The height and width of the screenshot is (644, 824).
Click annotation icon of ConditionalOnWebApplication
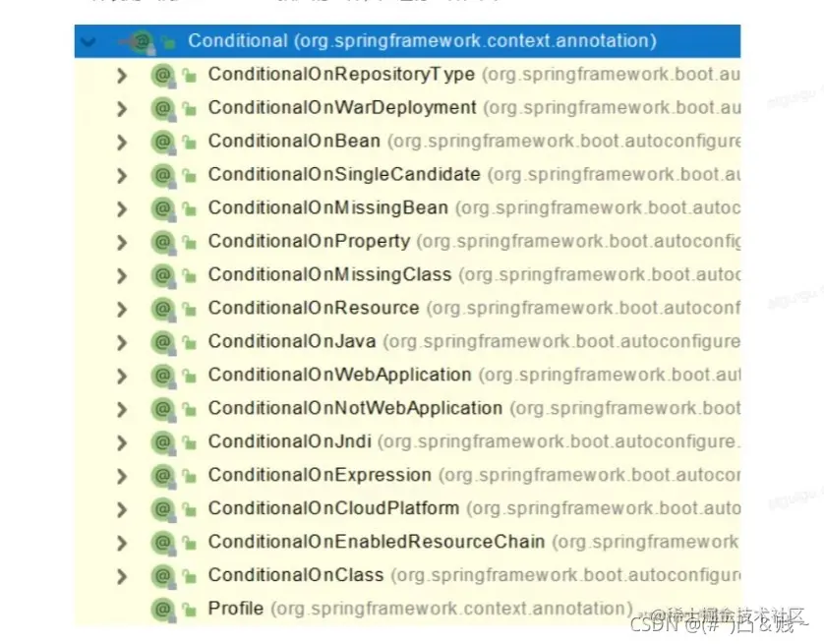[163, 376]
